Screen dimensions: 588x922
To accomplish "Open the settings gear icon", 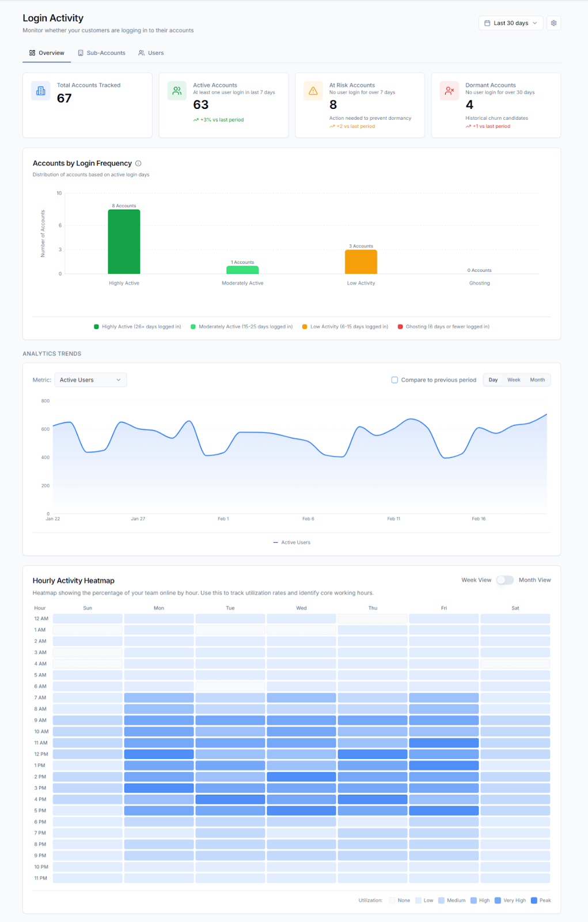I will (x=553, y=23).
